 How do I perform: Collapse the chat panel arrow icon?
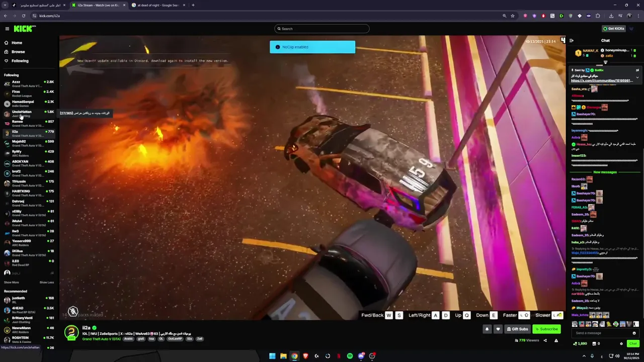point(572,41)
